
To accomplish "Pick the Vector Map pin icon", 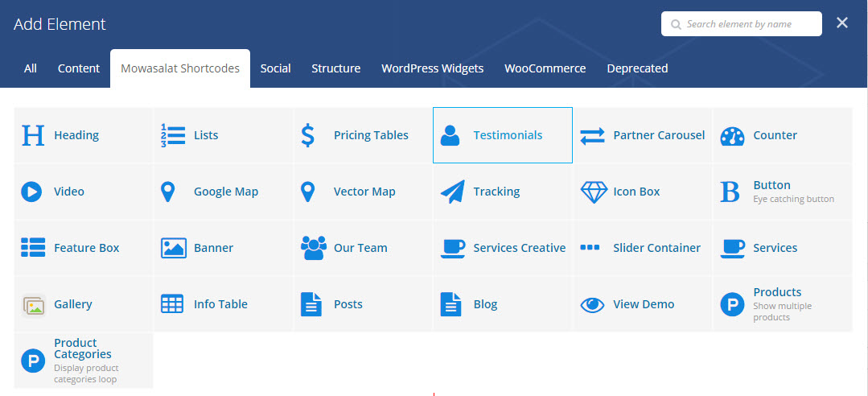I will (307, 192).
